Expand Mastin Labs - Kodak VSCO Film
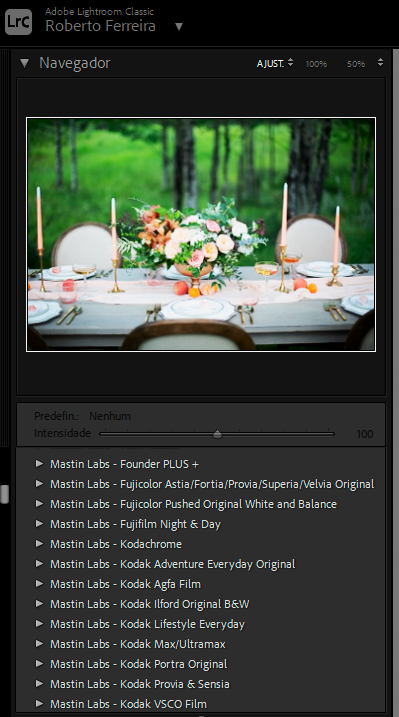 point(39,704)
